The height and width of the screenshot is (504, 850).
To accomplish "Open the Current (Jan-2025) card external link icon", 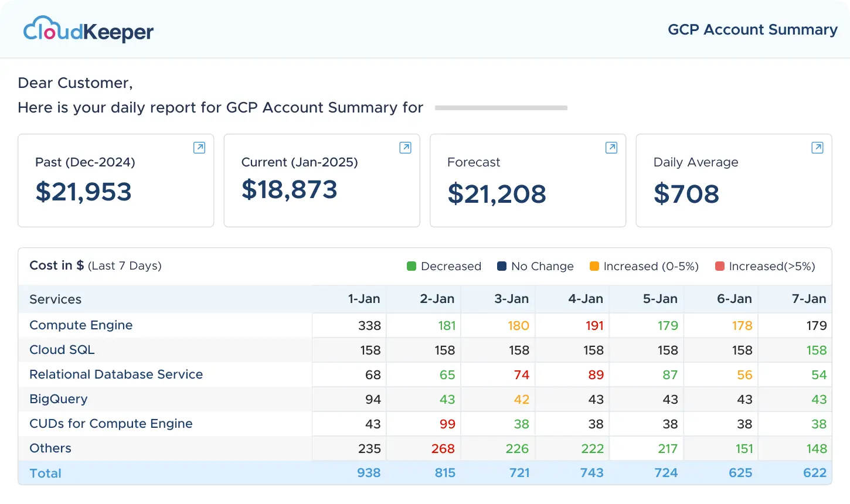I will click(405, 148).
